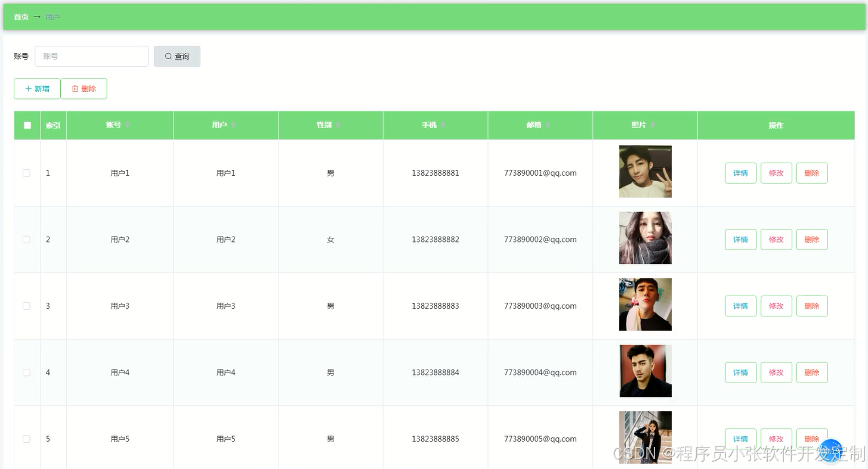Select email 773890004@qq.com
The image size is (868, 469).
pos(540,372)
